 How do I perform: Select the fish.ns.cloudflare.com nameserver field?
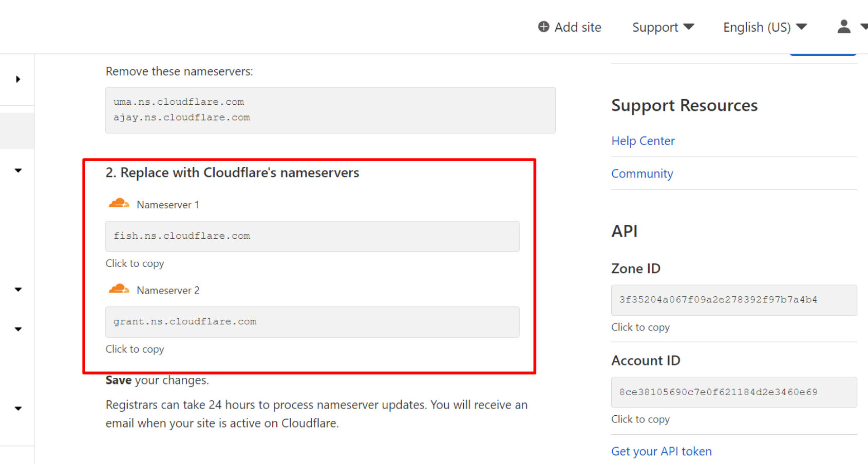(x=312, y=236)
